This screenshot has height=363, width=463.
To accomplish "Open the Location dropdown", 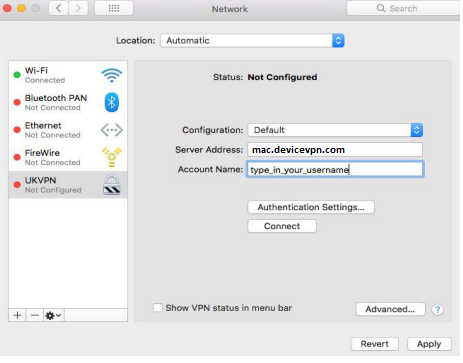I will [x=252, y=41].
